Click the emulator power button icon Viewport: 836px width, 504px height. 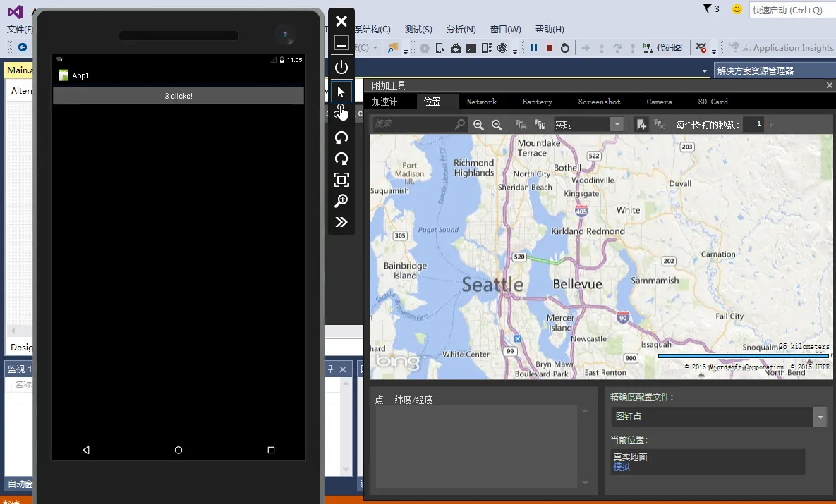(341, 67)
